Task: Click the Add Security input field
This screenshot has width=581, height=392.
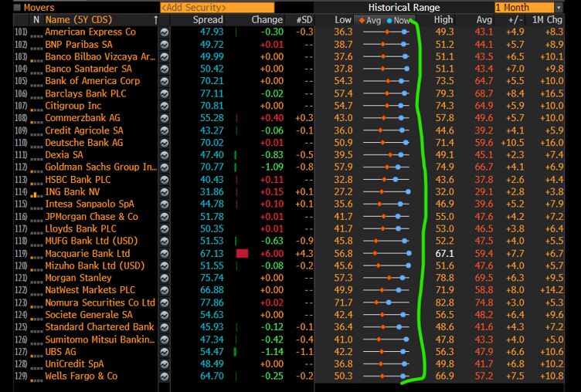Action: pos(217,8)
